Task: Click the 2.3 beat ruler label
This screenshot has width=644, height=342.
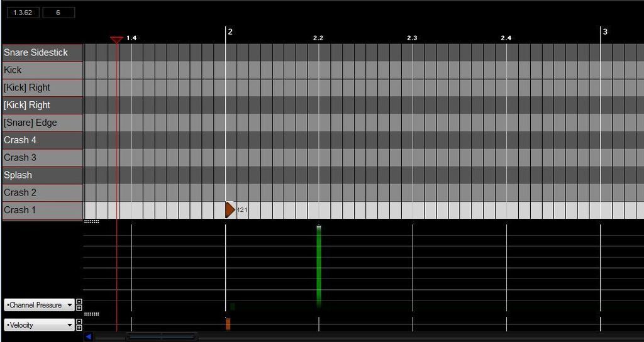Action: (x=412, y=38)
